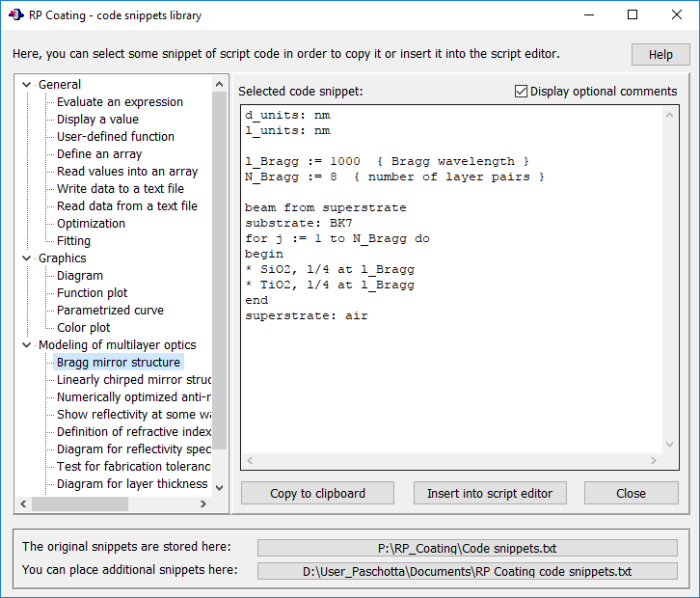Select Test for fabrication tolerances item
The image size is (700, 598).
133,466
